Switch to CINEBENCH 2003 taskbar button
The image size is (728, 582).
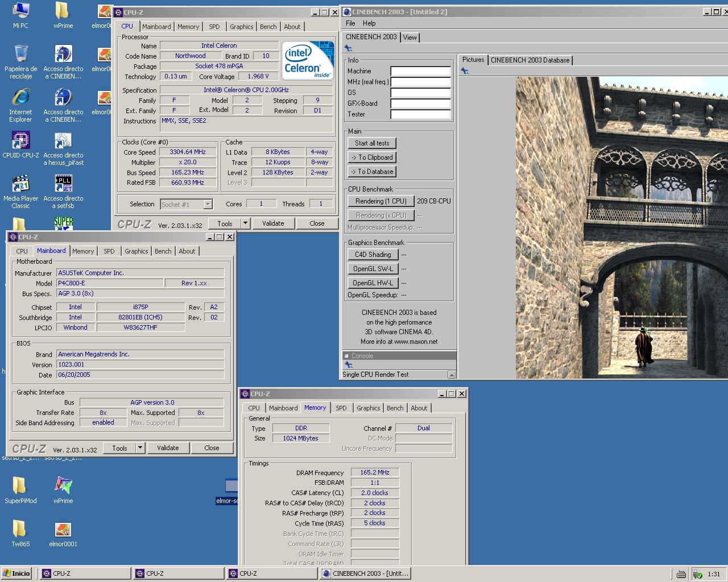tap(365, 573)
